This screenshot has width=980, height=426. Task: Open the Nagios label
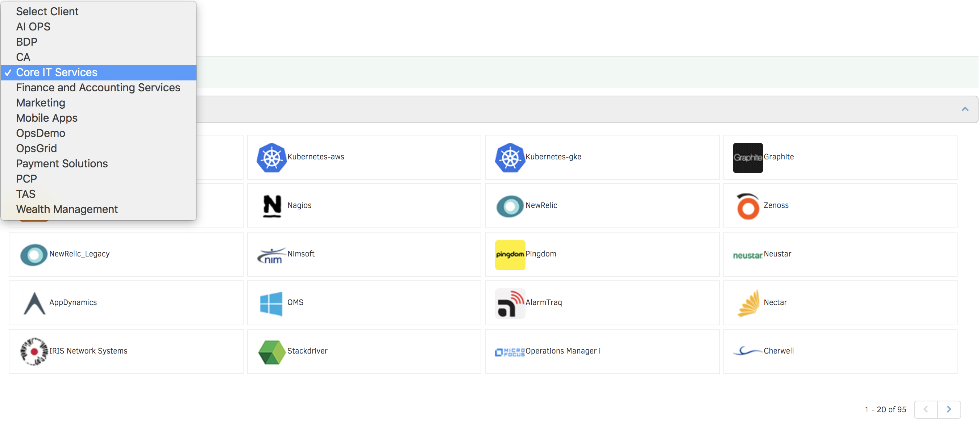point(299,205)
